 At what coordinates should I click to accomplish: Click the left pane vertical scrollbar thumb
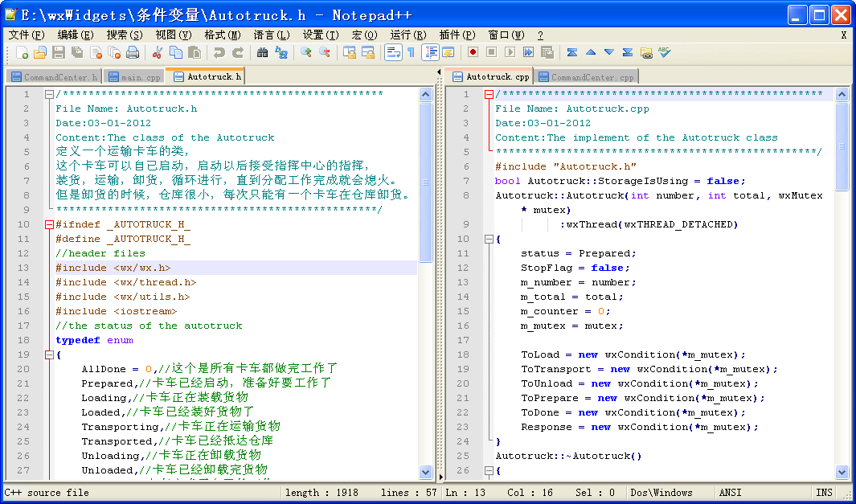(x=426, y=183)
